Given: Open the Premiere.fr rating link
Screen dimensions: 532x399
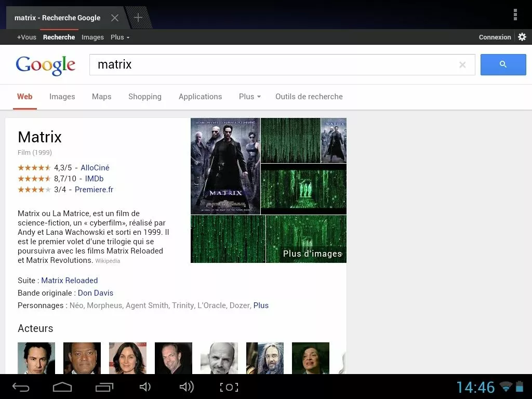Looking at the screenshot, I should point(94,189).
